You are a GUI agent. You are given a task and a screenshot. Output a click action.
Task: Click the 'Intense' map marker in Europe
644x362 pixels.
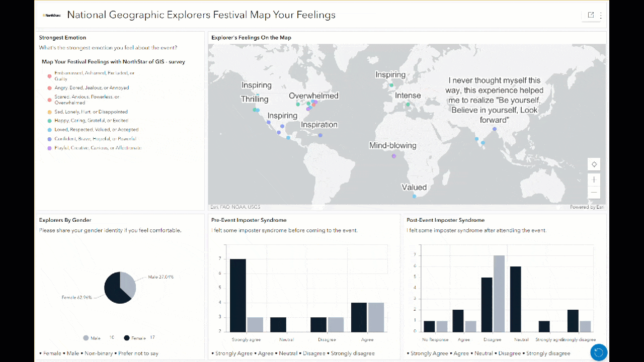click(408, 105)
